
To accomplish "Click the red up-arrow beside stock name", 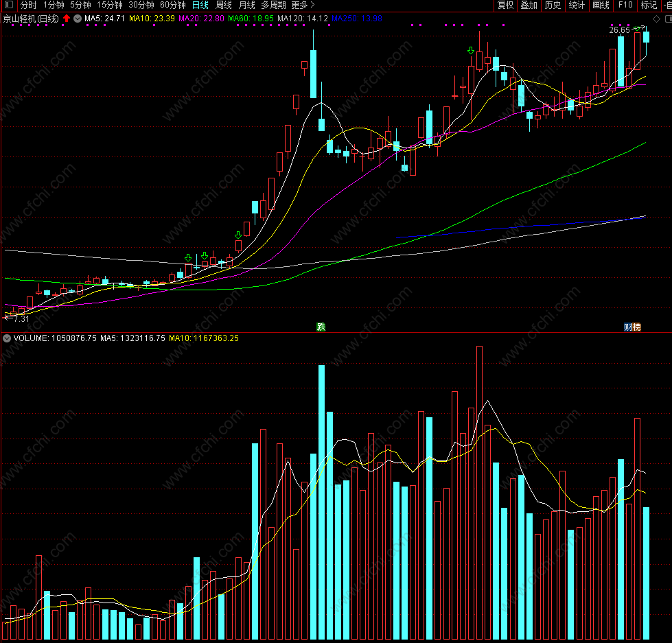I will 67,19.
